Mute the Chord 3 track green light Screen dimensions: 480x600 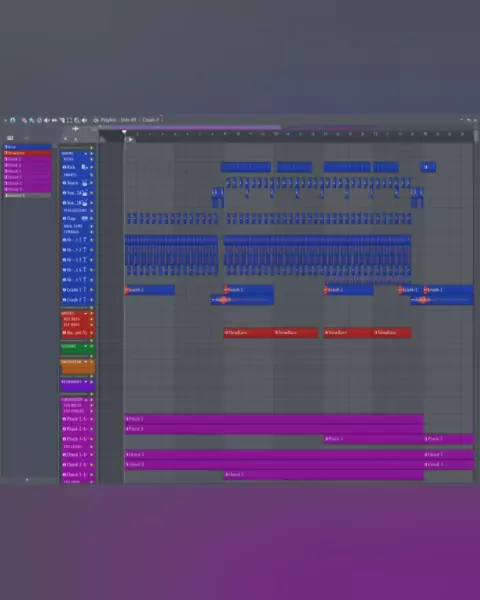click(92, 474)
